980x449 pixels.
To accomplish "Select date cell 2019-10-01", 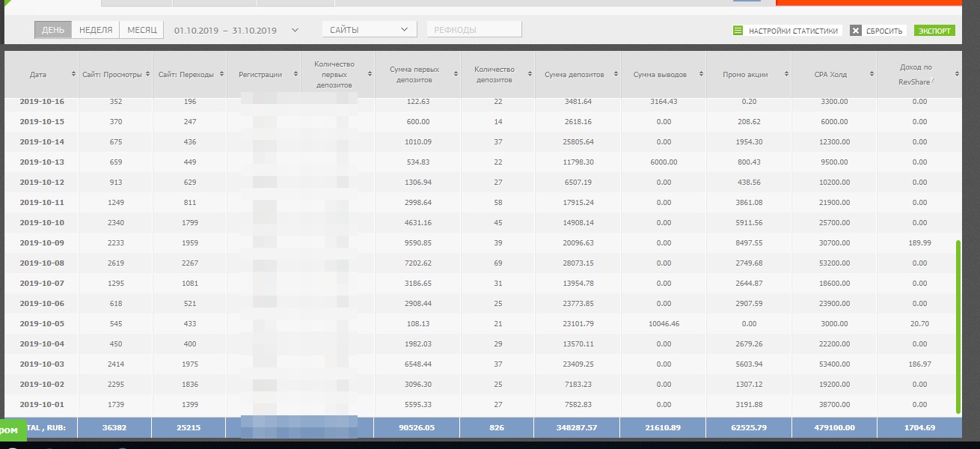I will coord(42,404).
